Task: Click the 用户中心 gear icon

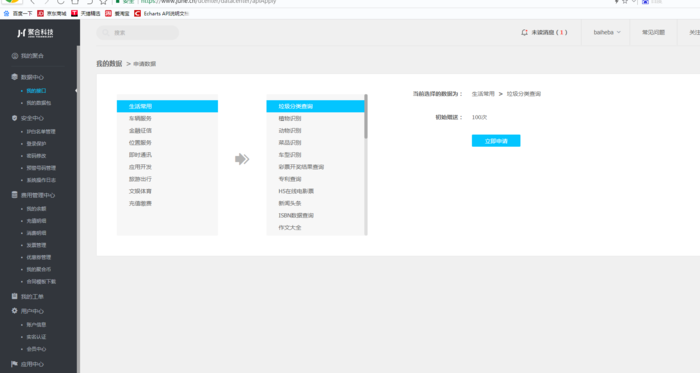Action: click(x=15, y=311)
